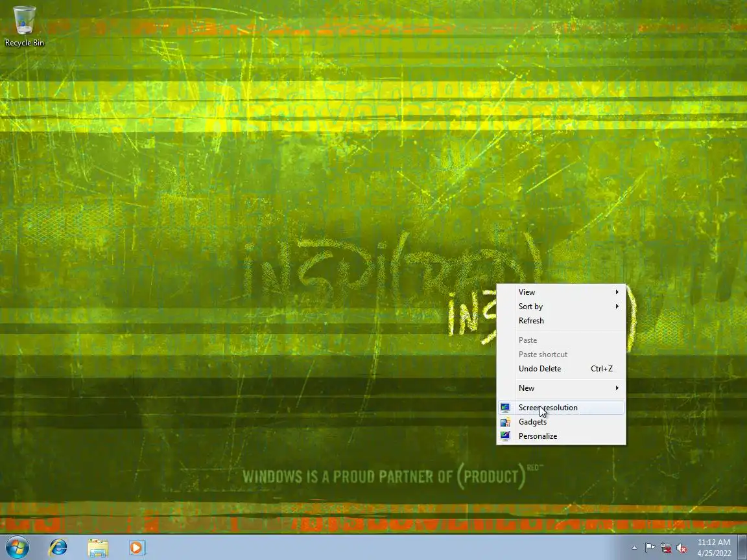Image resolution: width=747 pixels, height=560 pixels.
Task: Expand the View submenu
Action: [x=561, y=292]
